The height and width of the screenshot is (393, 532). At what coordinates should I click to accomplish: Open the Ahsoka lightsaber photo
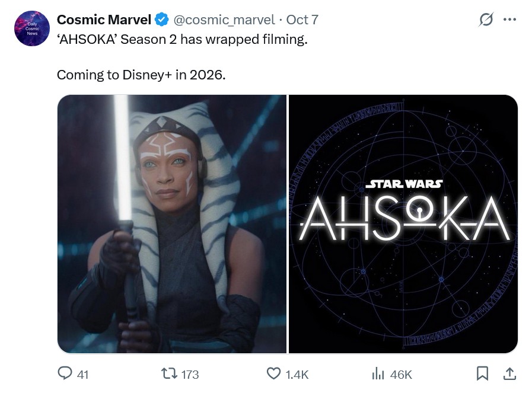pos(172,224)
